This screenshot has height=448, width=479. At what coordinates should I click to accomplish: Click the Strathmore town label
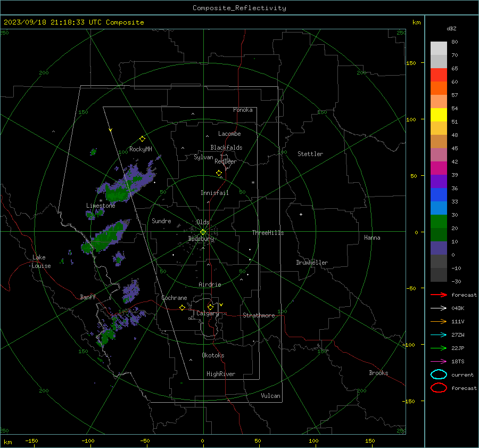click(x=259, y=315)
